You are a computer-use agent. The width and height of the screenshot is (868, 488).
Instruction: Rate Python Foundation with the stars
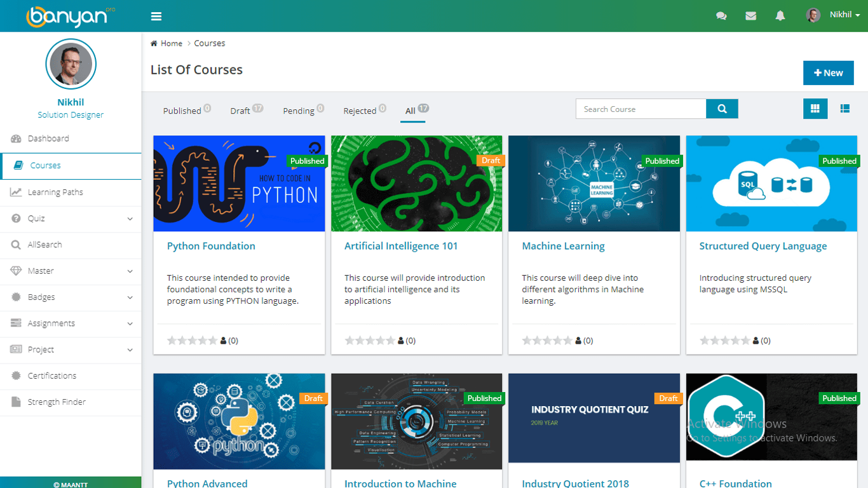click(192, 341)
